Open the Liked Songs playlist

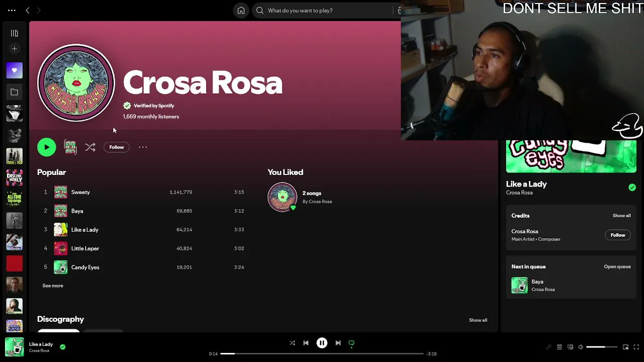(x=14, y=70)
